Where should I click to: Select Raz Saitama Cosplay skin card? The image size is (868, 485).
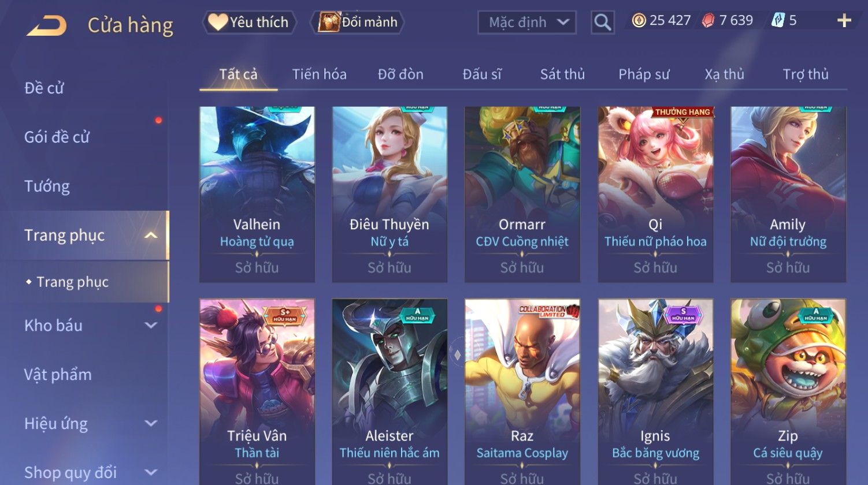tap(522, 391)
